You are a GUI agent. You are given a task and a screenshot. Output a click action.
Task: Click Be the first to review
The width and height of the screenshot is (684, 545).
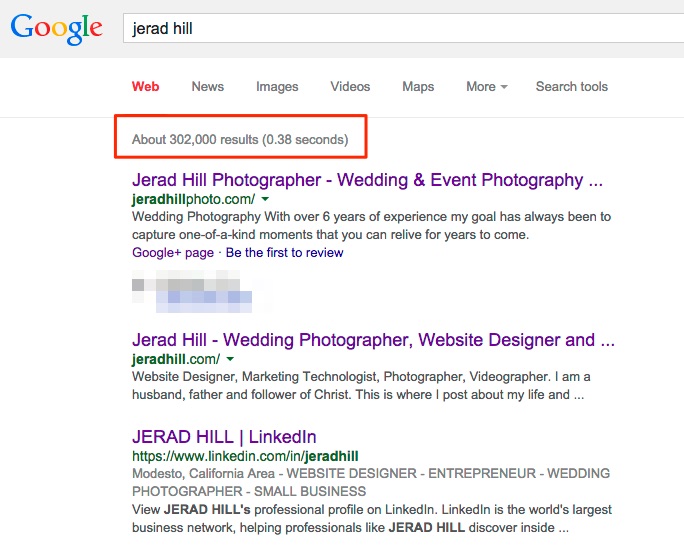(284, 253)
